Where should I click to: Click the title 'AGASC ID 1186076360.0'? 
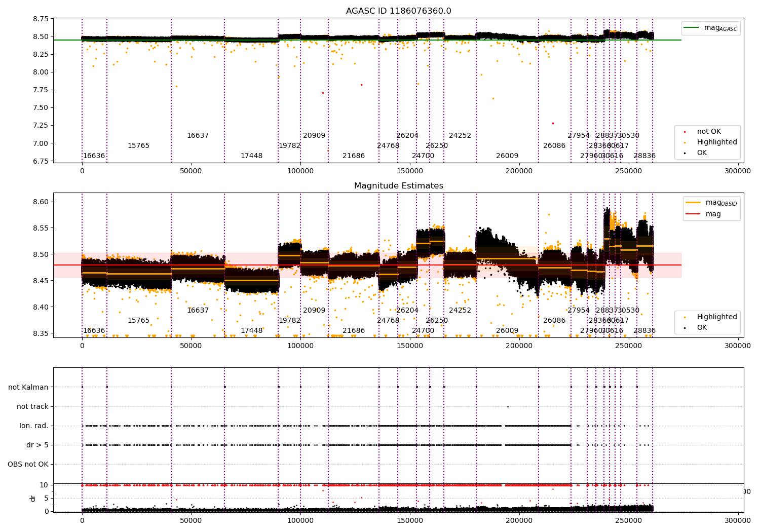tap(398, 11)
